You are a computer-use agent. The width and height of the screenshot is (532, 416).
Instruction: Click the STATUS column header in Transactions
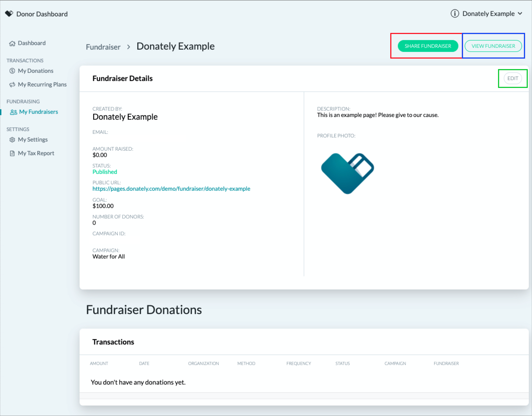(342, 363)
